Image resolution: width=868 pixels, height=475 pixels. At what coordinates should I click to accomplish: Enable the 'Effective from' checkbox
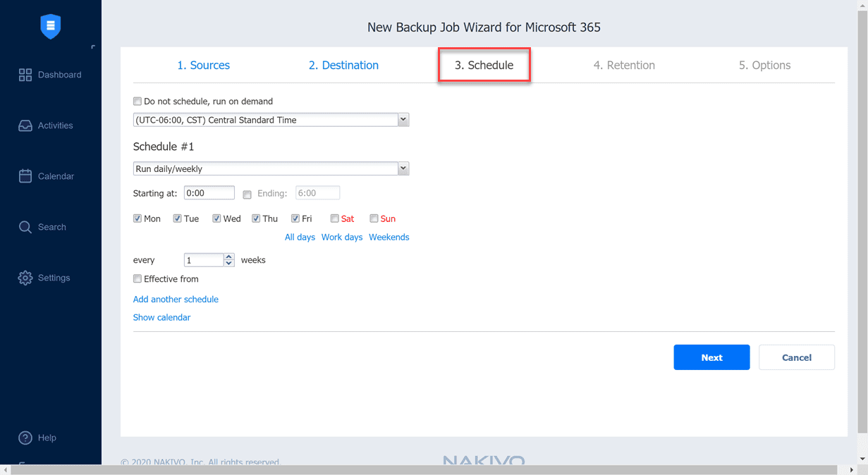[137, 278]
